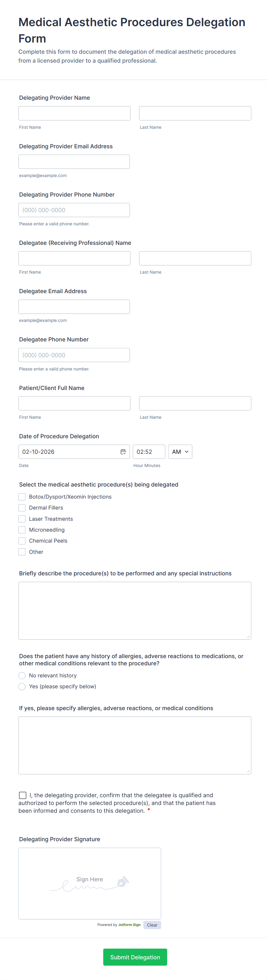Click the Sign Here signature area
The image size is (267, 980).
[x=90, y=883]
